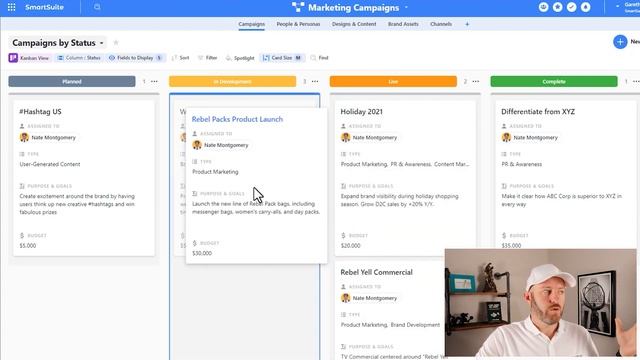
Task: Switch to the People & Personas tab
Action: tap(298, 24)
